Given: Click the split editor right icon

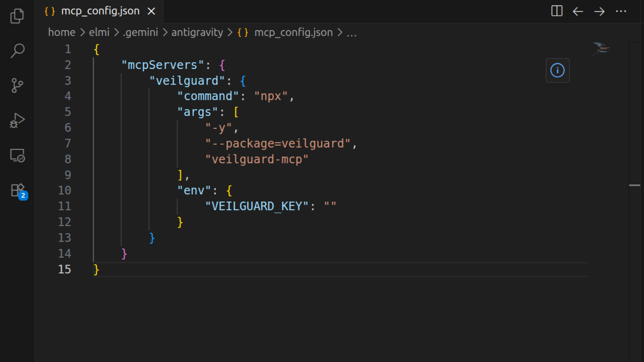Looking at the screenshot, I should point(557,11).
